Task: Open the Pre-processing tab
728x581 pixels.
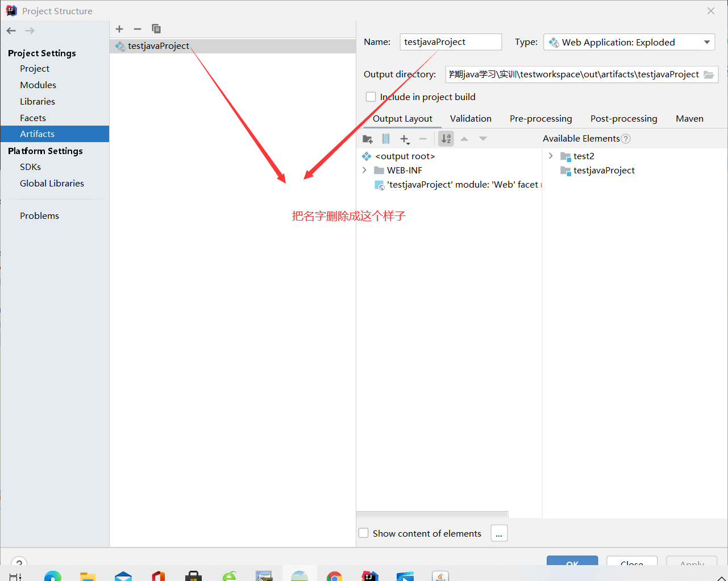Action: click(541, 119)
